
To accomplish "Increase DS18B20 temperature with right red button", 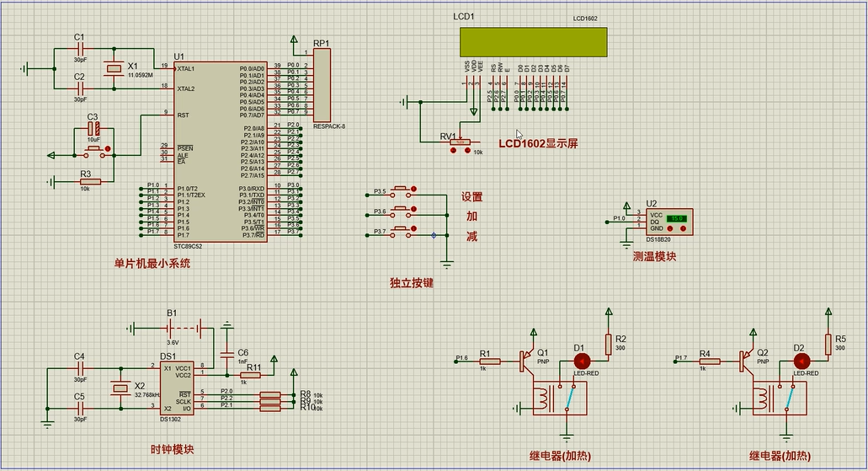I will click(683, 228).
